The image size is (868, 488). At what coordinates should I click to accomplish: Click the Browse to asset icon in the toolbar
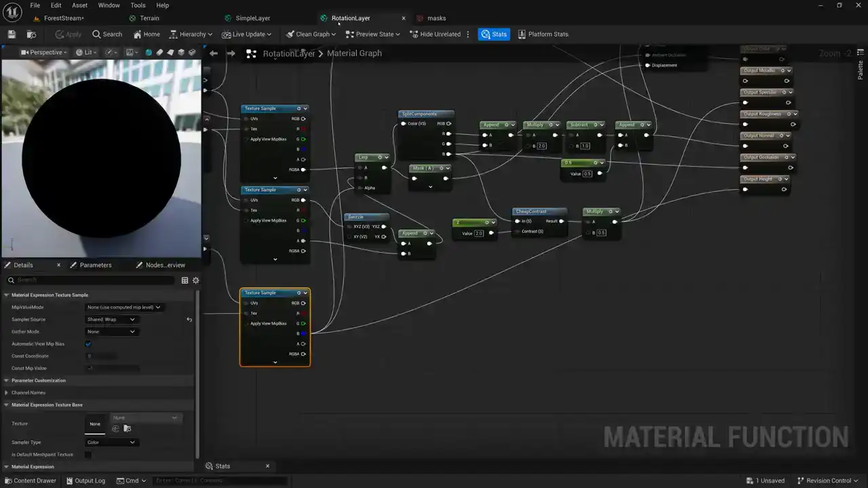pyautogui.click(x=31, y=35)
